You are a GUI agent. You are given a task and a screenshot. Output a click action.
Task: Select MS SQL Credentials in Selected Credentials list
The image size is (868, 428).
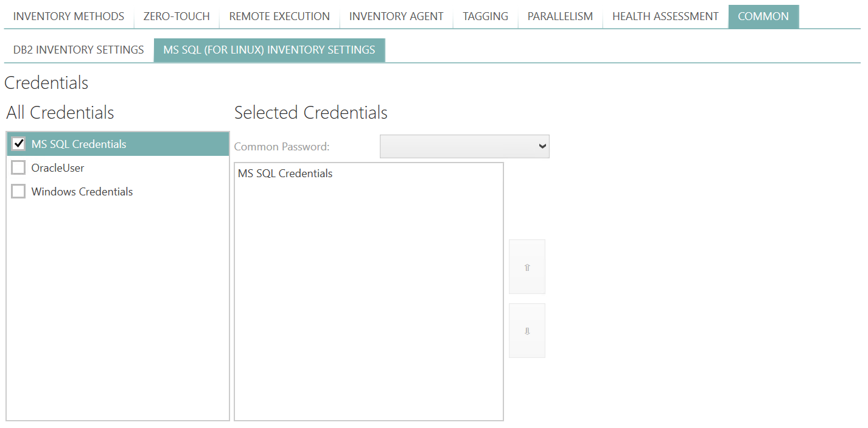[285, 173]
